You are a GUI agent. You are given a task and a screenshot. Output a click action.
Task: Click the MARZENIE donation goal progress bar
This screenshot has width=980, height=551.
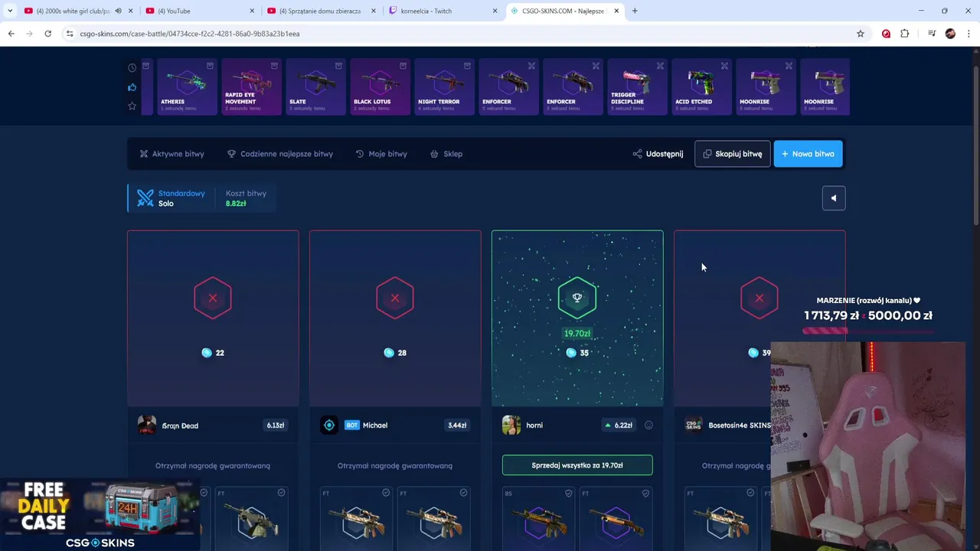pos(868,331)
